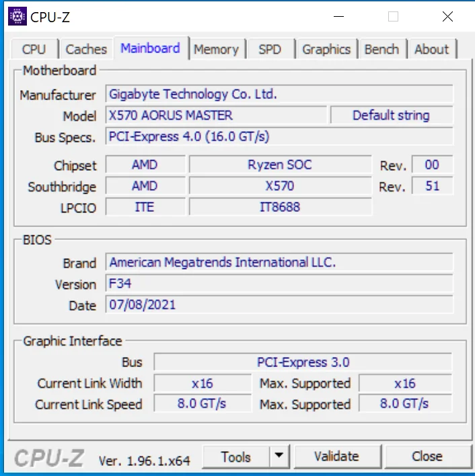Switch to the CPU tab

[x=34, y=49]
